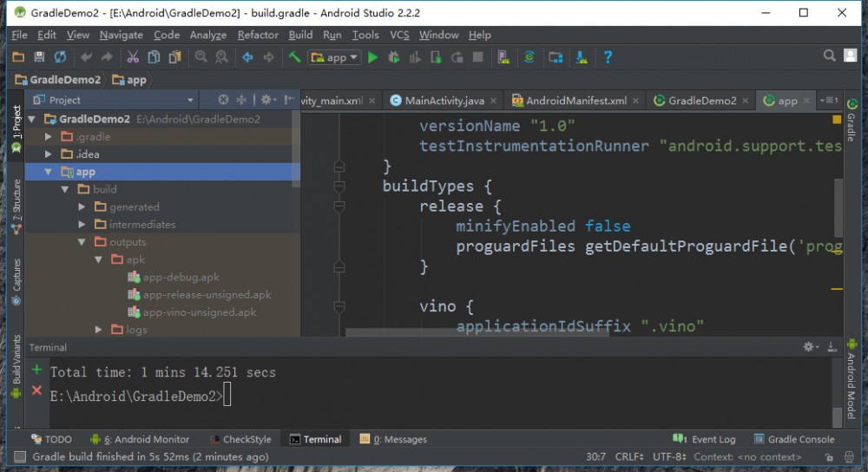Click the Undo arrow icon

86,57
